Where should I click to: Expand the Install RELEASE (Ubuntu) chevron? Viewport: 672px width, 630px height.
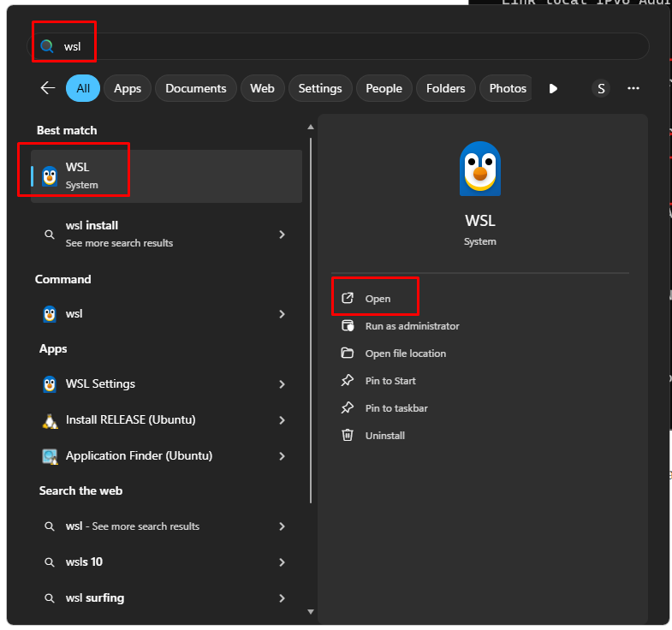click(282, 420)
